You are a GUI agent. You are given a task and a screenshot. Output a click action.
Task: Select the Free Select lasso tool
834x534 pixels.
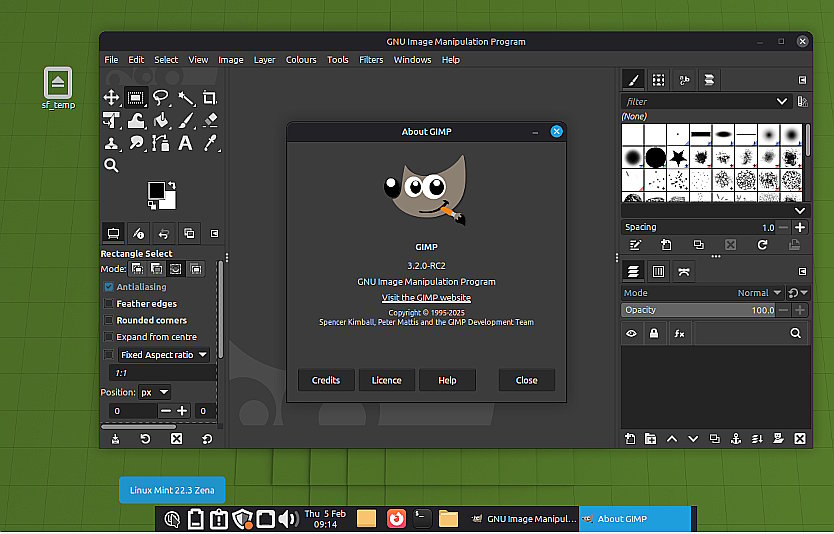[161, 97]
